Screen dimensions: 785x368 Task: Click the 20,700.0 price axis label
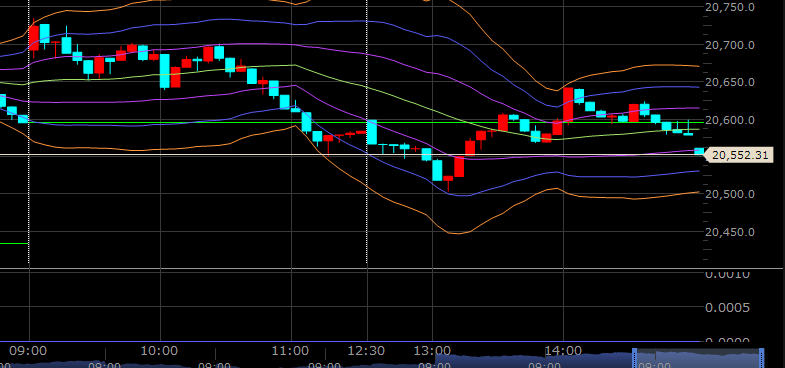pyautogui.click(x=730, y=45)
